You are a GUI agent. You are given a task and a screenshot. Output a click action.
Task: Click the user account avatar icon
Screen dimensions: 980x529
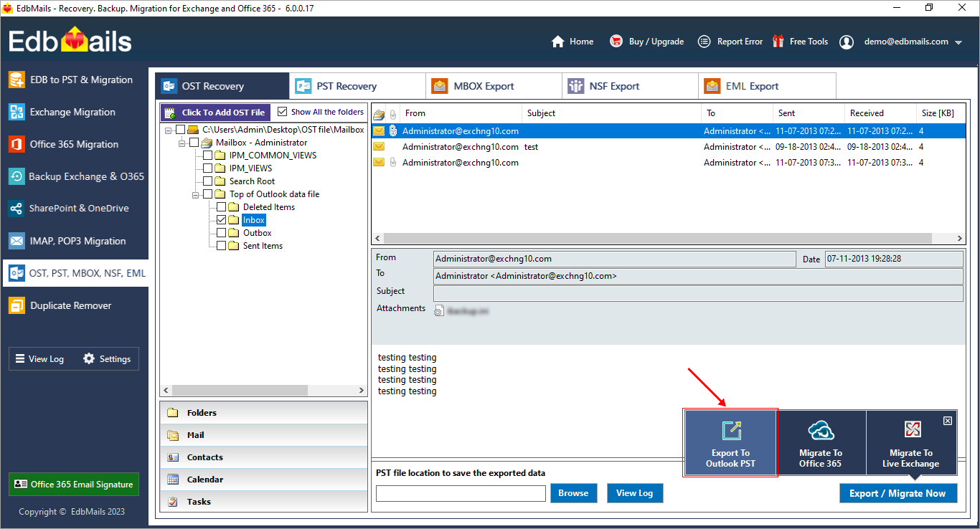(847, 42)
